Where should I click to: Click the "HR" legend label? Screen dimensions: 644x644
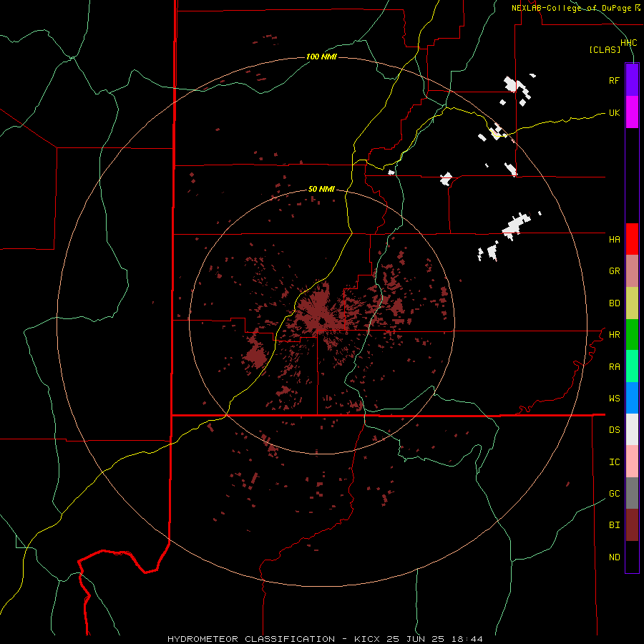(x=614, y=335)
